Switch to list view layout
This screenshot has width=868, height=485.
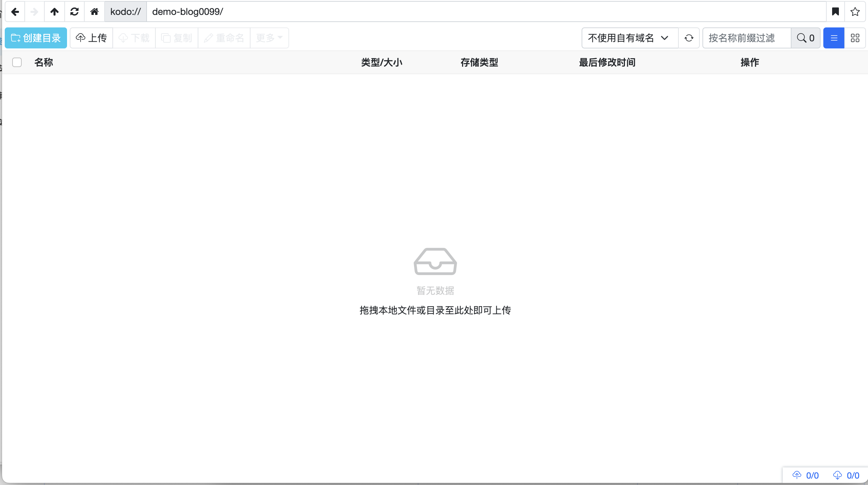pos(834,38)
